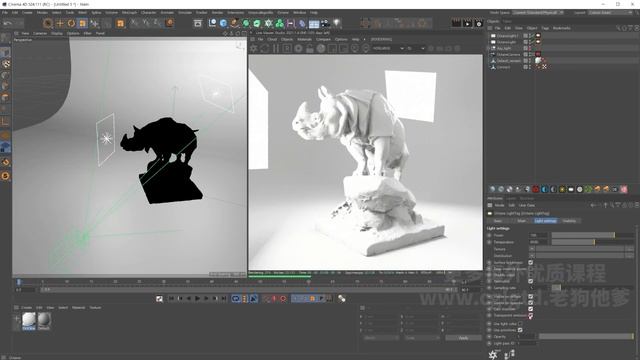Click the Live Viewer lock resolution icon
Viewport: 640px width, 360px height.
(x=310, y=49)
